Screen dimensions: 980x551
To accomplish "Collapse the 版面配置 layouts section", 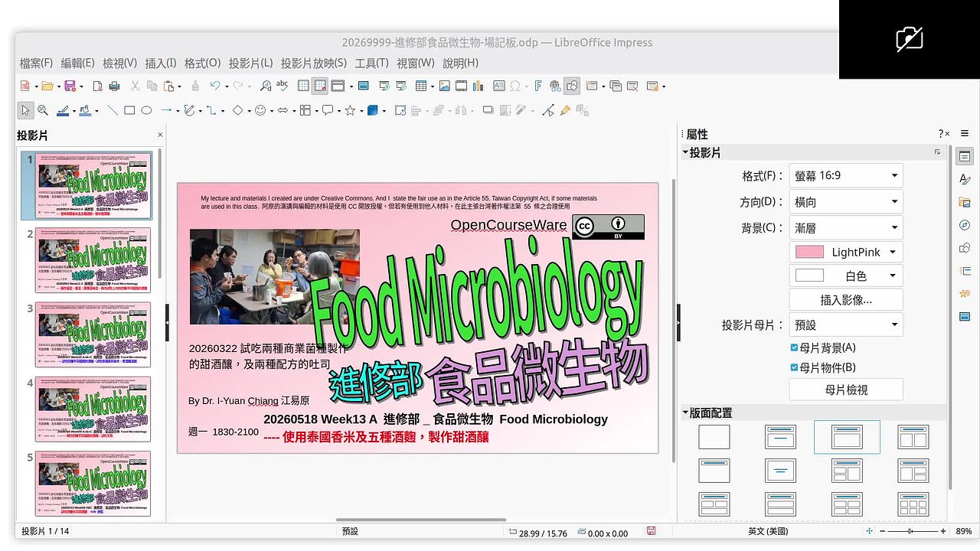I will [686, 412].
